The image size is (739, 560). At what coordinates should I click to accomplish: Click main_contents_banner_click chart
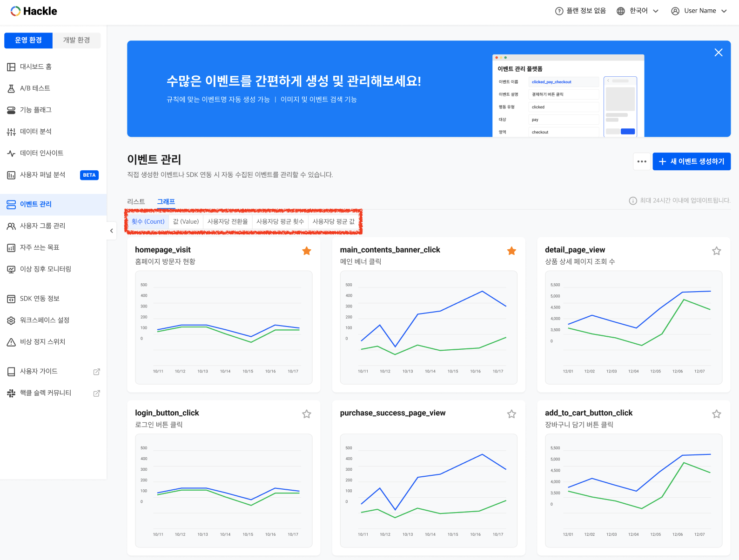pyautogui.click(x=429, y=327)
